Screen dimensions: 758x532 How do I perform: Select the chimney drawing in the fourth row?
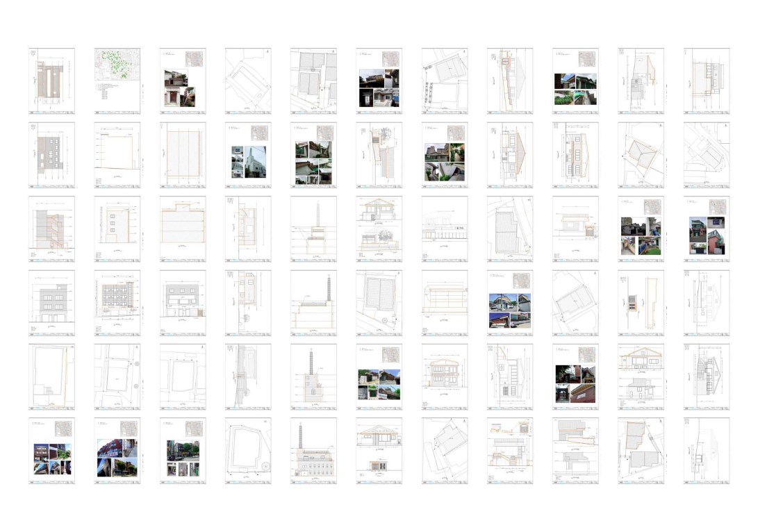point(313,303)
